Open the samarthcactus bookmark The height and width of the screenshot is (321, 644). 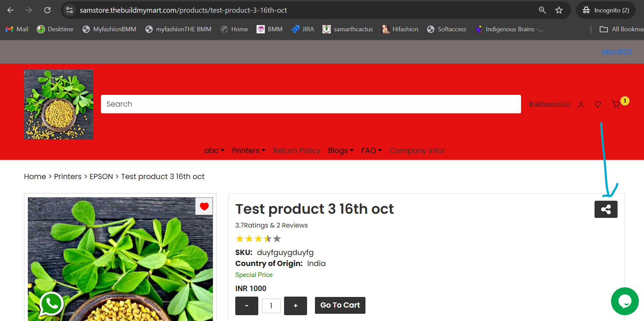click(348, 29)
